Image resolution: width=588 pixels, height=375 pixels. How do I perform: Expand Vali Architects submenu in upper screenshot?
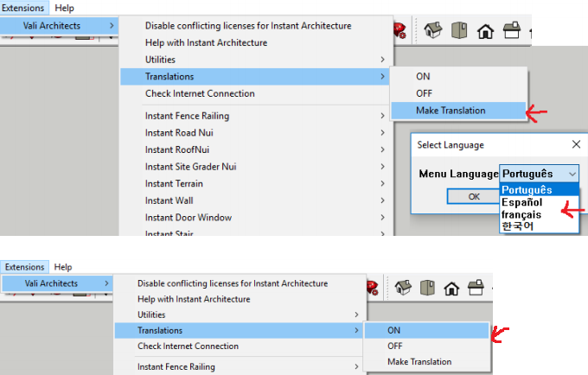[x=60, y=25]
